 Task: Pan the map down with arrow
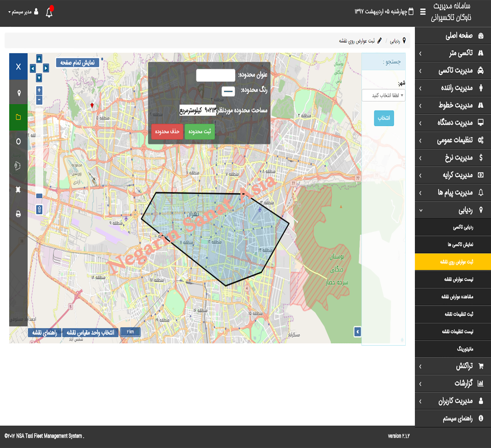39,78
